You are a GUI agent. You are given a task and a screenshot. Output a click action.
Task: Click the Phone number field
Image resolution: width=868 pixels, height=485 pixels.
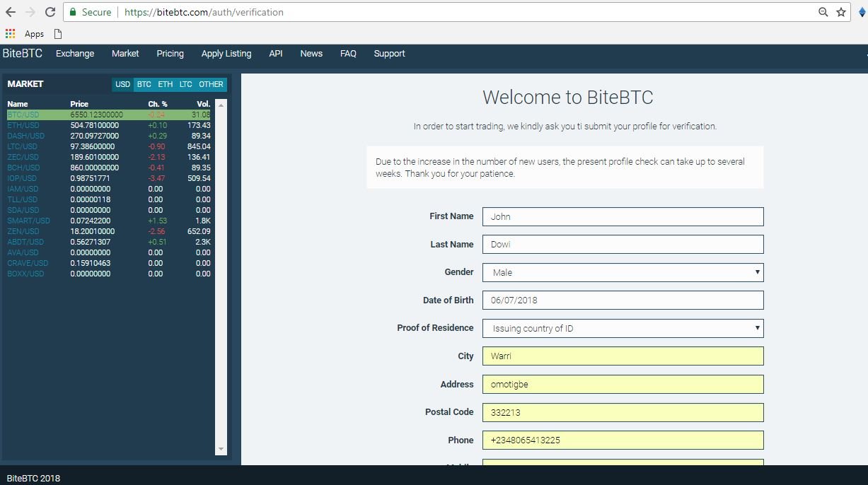tap(623, 440)
